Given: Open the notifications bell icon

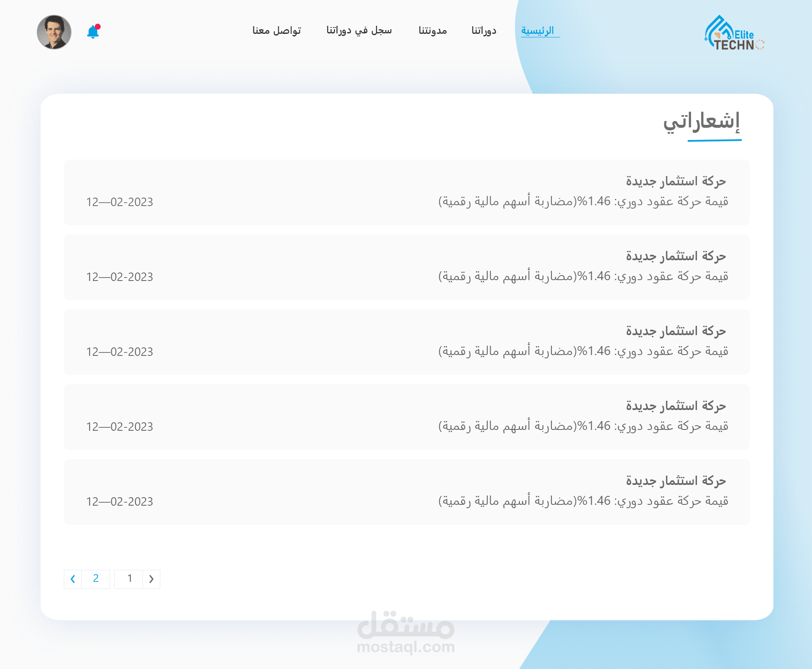Looking at the screenshot, I should (93, 32).
